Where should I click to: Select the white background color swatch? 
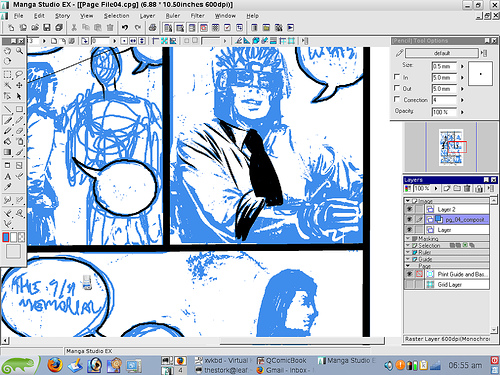pyautogui.click(x=14, y=237)
